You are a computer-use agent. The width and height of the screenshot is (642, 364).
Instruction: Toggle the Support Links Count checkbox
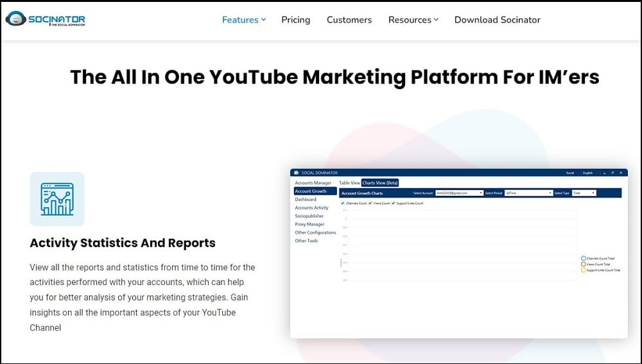click(x=393, y=203)
